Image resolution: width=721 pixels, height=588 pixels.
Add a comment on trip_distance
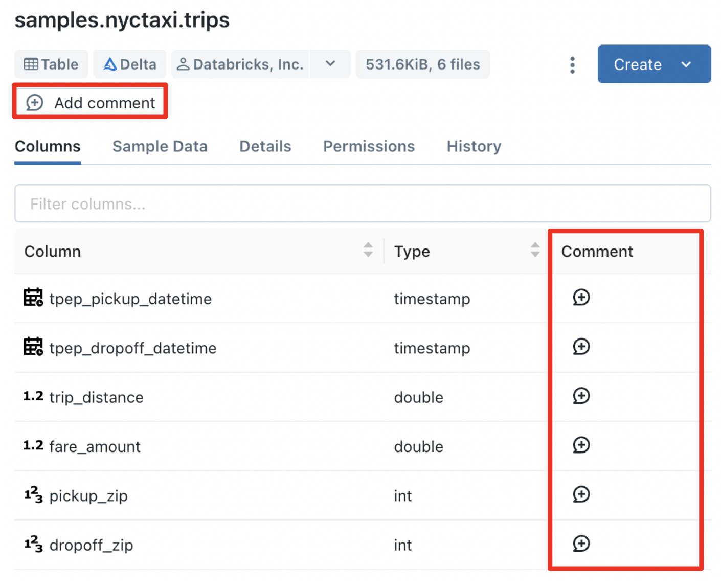point(581,396)
